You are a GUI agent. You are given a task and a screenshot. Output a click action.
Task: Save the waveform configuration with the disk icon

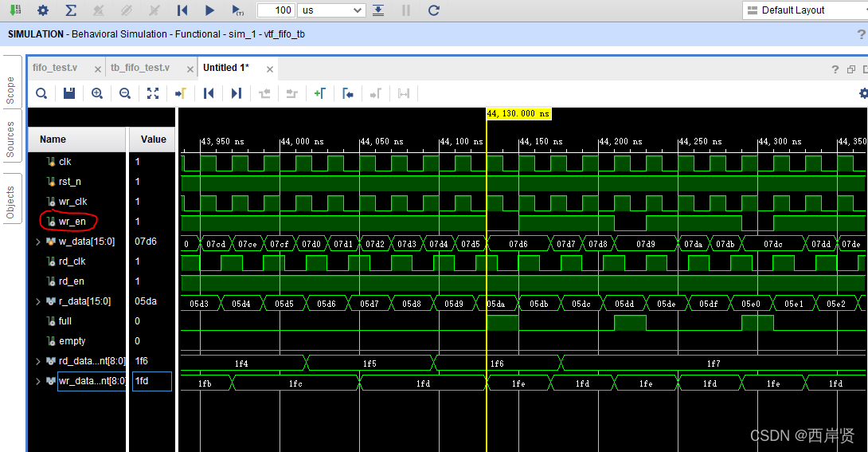click(x=69, y=93)
